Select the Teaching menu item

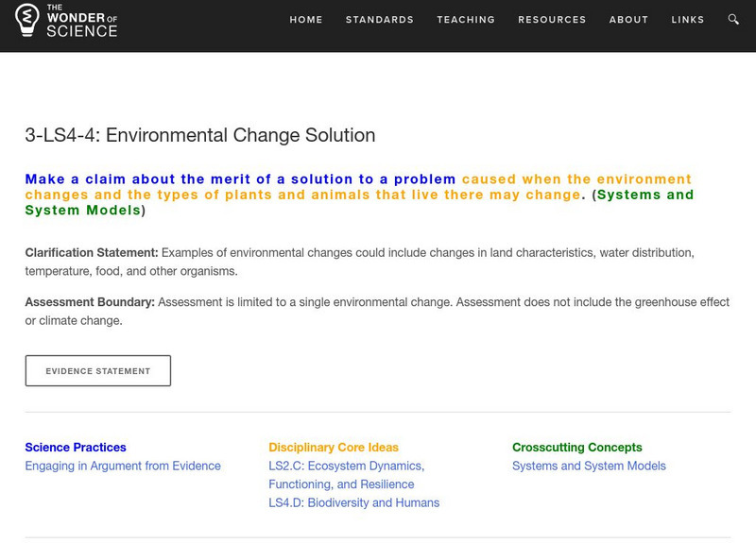click(x=466, y=20)
